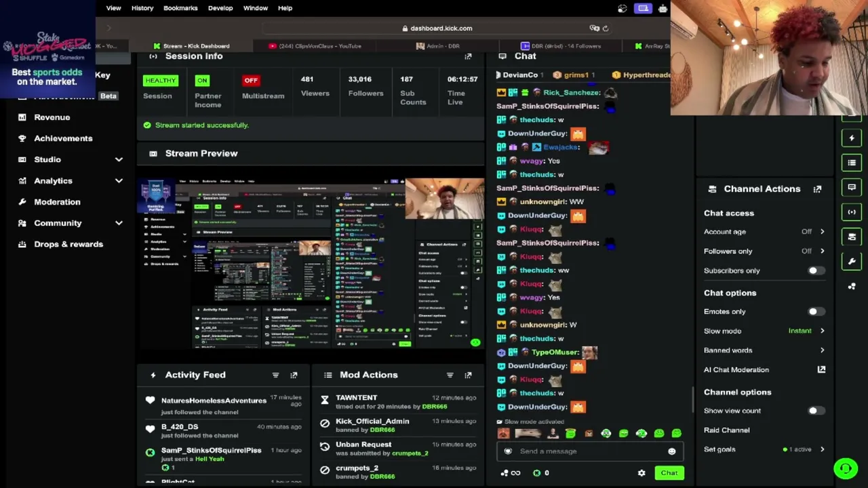Toggle Emotes only chat
The image size is (868, 488).
pyautogui.click(x=816, y=312)
